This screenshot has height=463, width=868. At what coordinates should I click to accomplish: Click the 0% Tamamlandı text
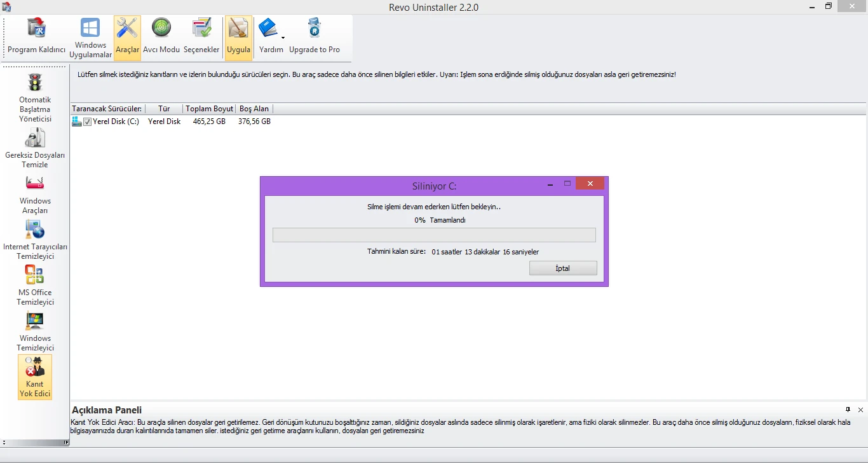[x=440, y=220]
